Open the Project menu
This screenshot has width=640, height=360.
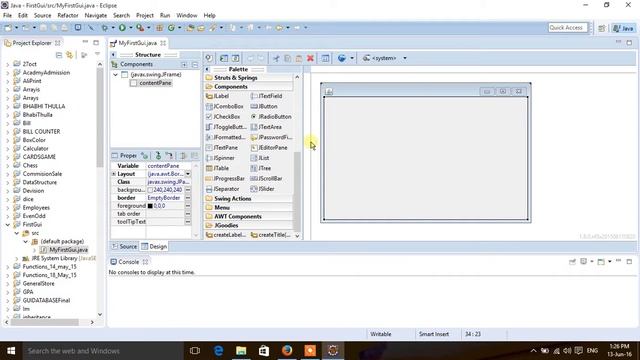145,16
